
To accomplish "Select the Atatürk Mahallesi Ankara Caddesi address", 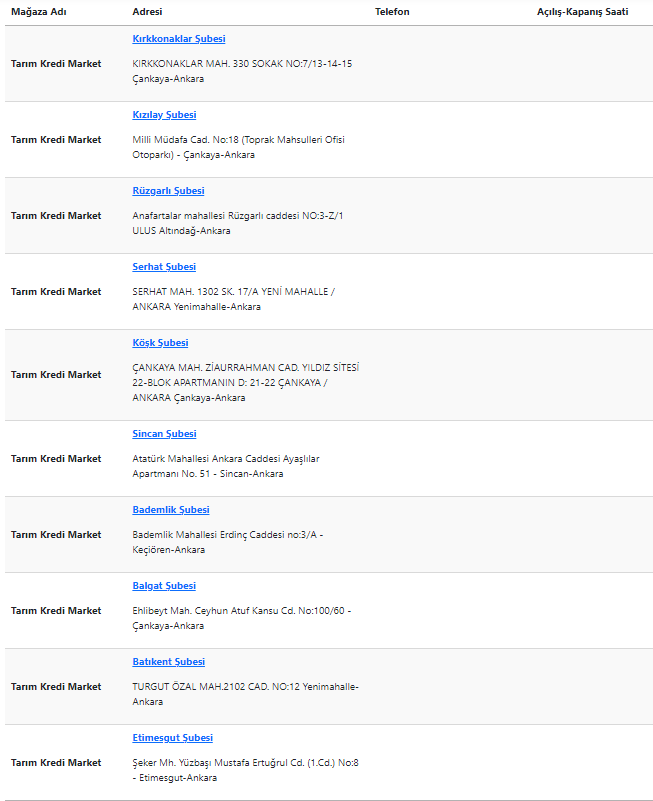I will [x=226, y=467].
